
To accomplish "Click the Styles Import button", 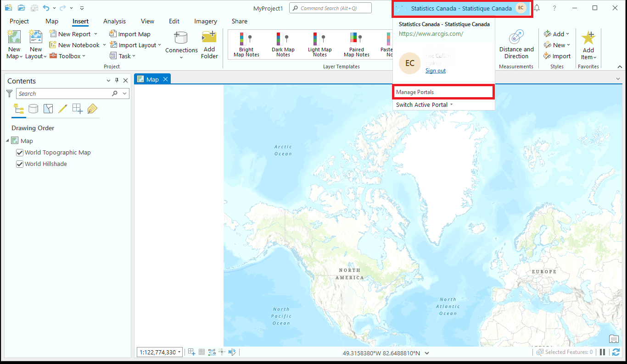I will [x=557, y=56].
